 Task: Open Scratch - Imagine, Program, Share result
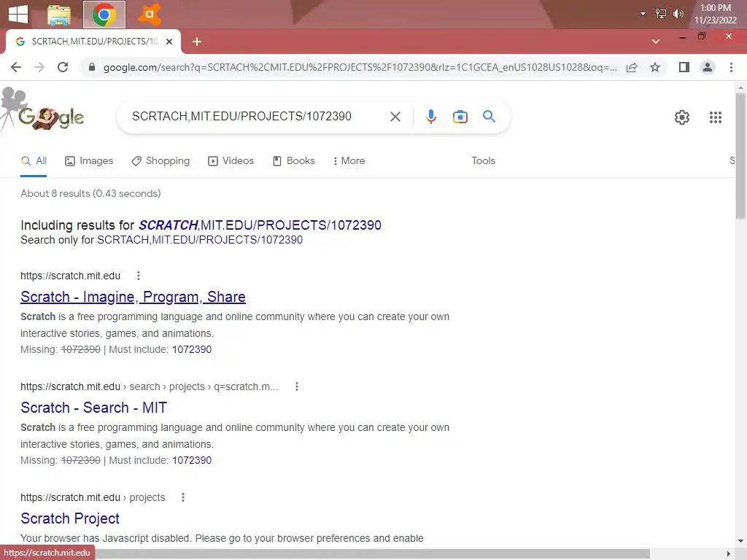(x=133, y=297)
